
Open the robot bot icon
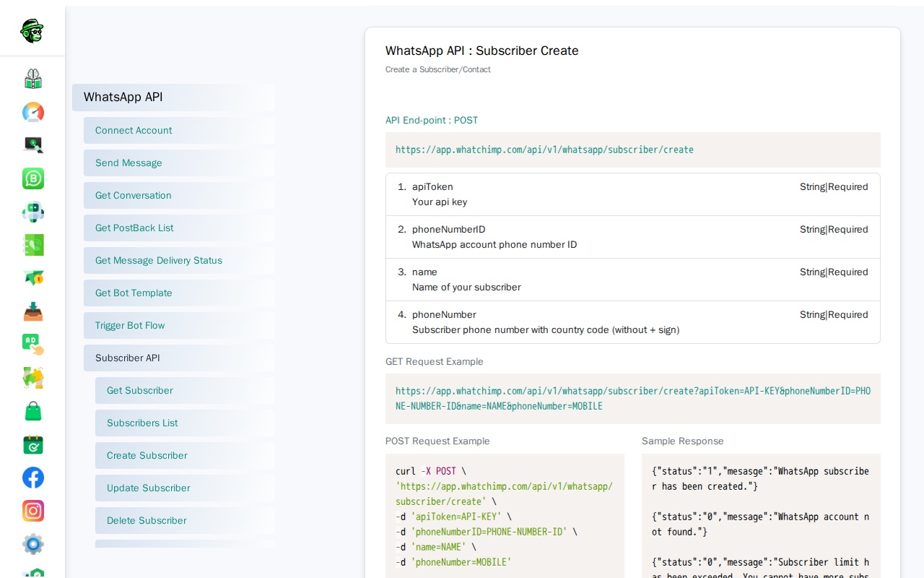point(33,212)
